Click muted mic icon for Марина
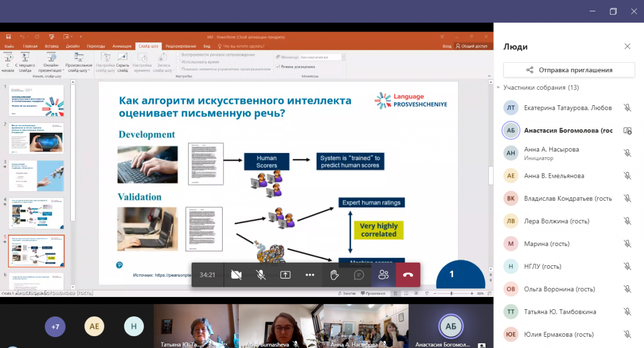 (627, 243)
